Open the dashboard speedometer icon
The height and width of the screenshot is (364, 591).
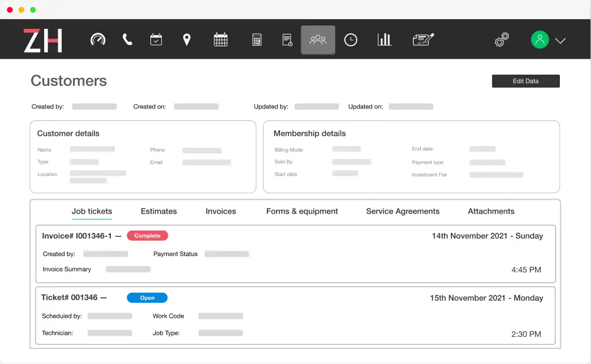(98, 40)
